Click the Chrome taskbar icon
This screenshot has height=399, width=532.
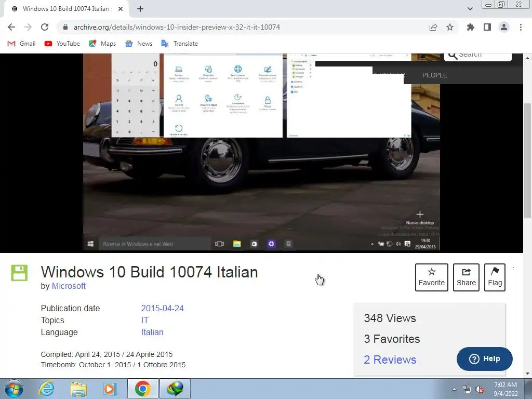point(142,389)
